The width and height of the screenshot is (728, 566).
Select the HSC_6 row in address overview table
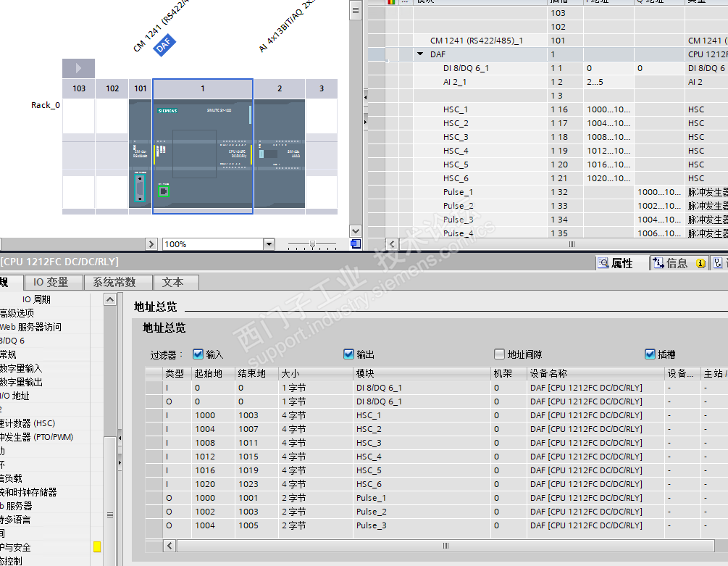coord(436,484)
